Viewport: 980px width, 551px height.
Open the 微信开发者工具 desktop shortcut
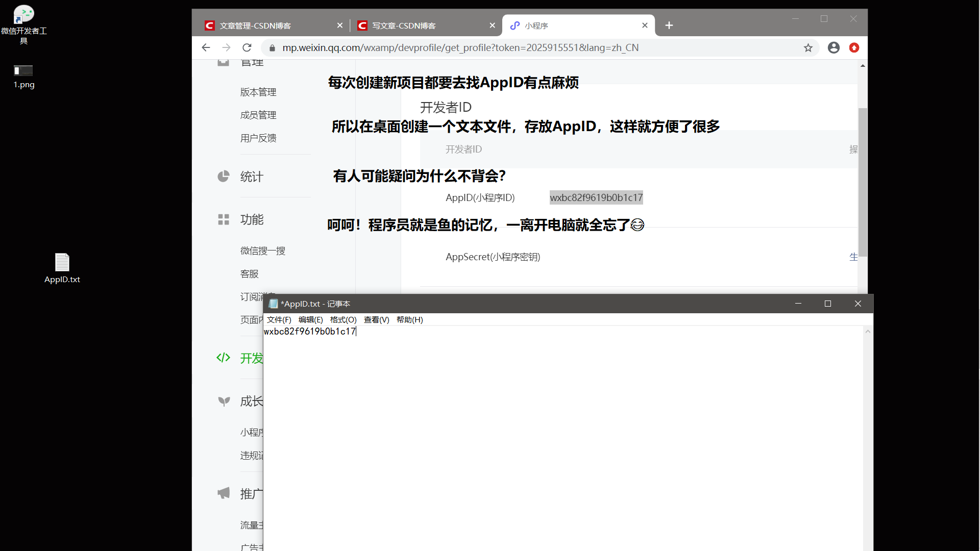point(23,24)
